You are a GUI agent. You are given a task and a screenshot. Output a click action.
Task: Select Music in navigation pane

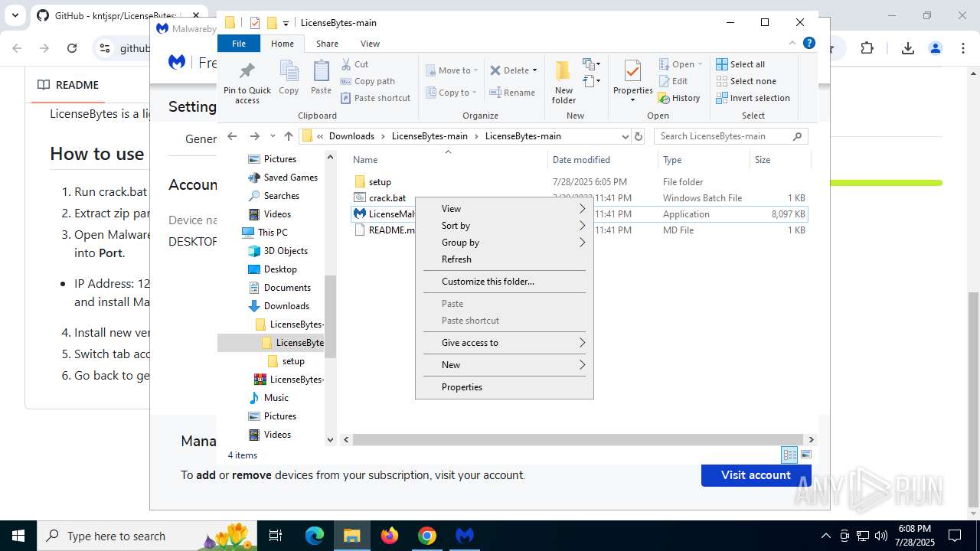(276, 398)
